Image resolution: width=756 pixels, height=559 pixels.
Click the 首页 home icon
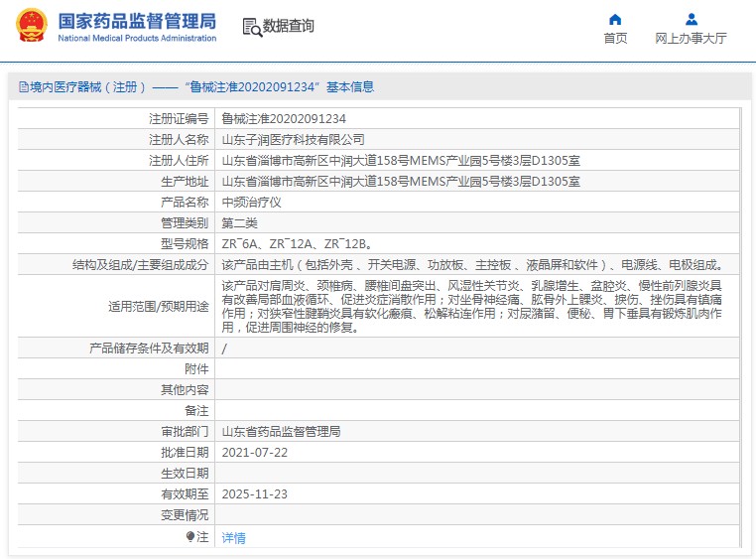pyautogui.click(x=615, y=19)
